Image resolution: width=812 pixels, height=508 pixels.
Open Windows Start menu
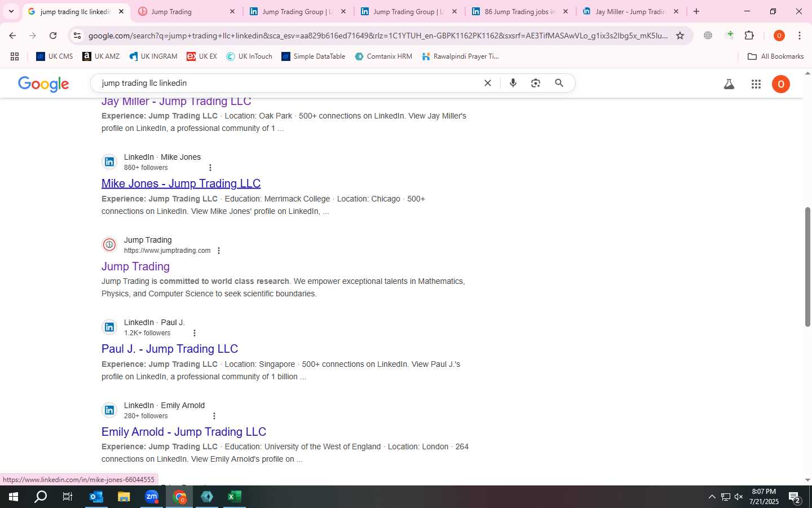pos(14,497)
